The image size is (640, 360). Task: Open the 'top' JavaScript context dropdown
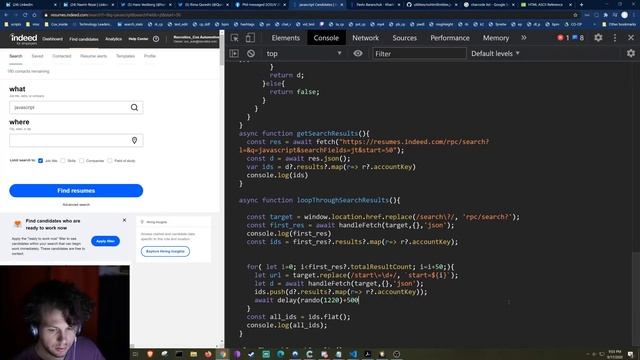pyautogui.click(x=304, y=53)
